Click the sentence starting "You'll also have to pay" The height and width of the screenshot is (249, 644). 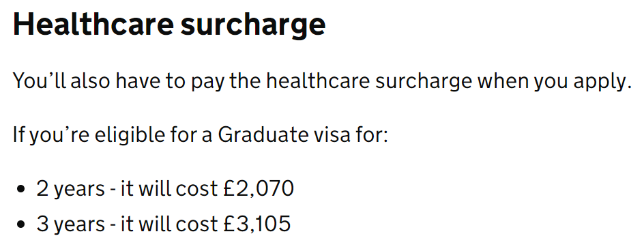tap(322, 81)
